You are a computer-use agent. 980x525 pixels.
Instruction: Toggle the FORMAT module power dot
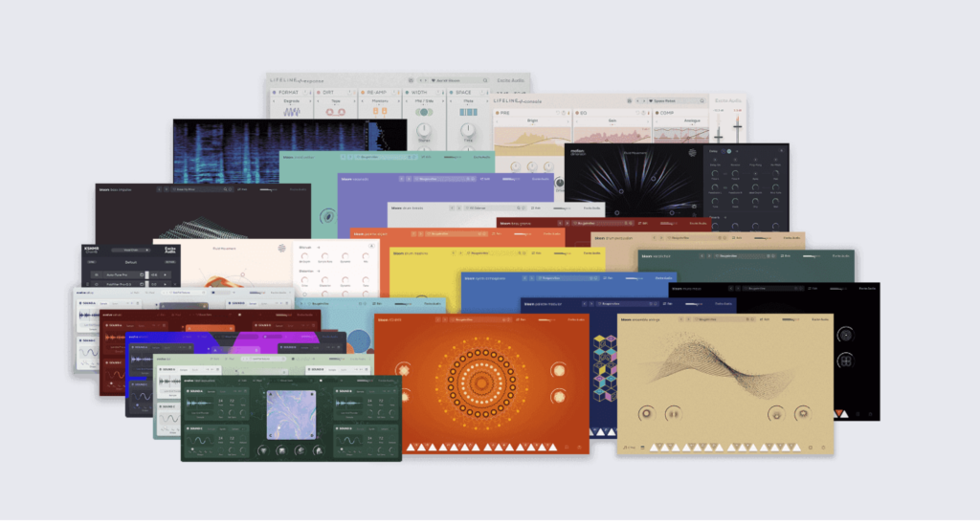click(x=274, y=93)
